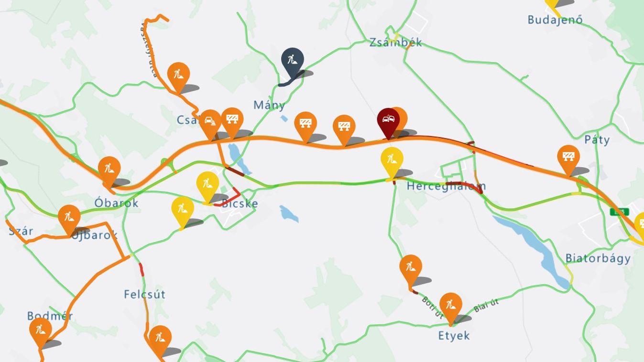644x362 pixels.
Task: Select the orange barrier marker south of Mány
Action: (x=306, y=125)
